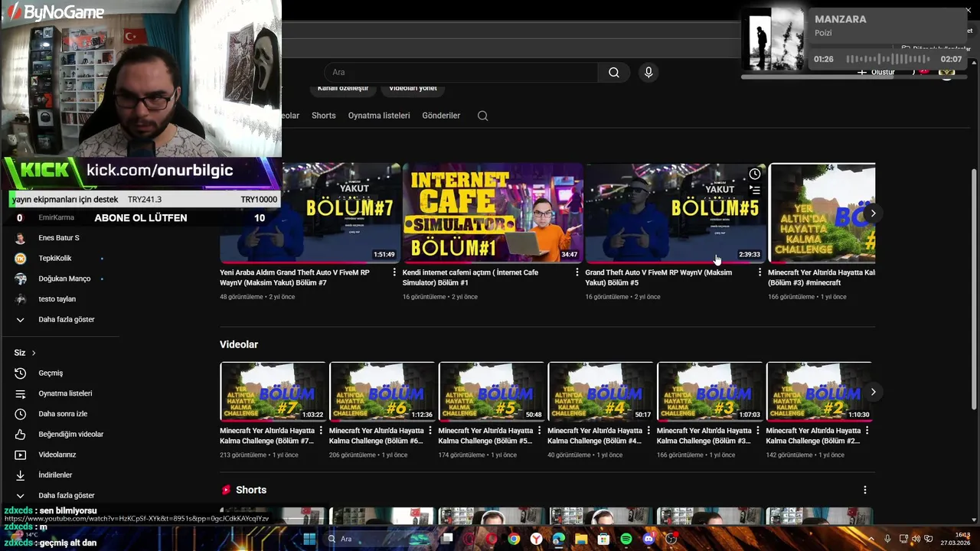
Task: Open three-dot menu of Shorts section
Action: click(865, 490)
